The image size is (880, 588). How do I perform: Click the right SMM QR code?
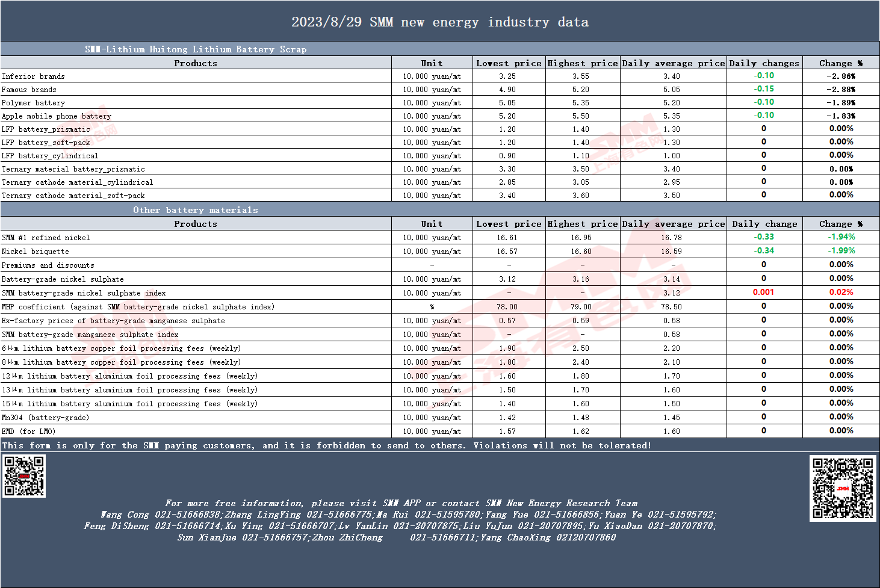(x=843, y=488)
